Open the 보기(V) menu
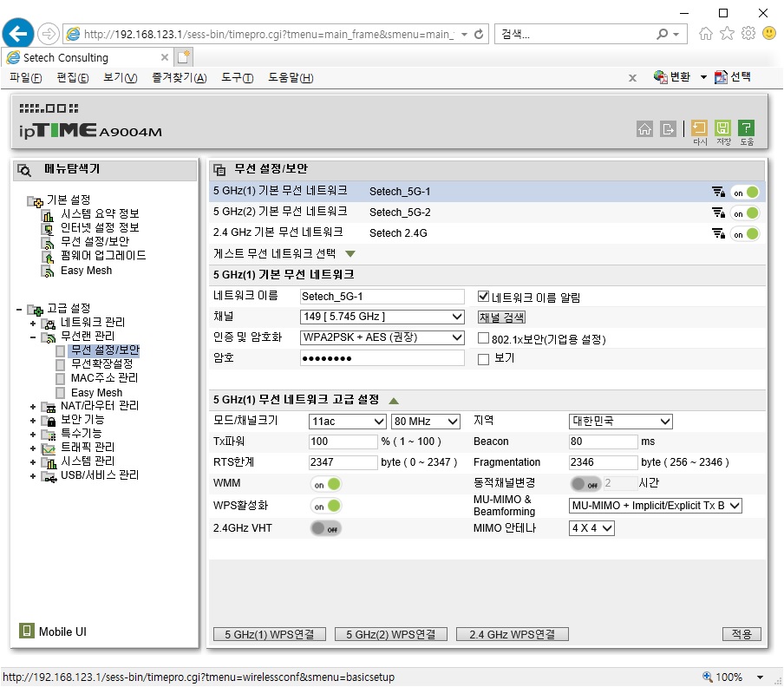The width and height of the screenshot is (784, 687). point(120,77)
